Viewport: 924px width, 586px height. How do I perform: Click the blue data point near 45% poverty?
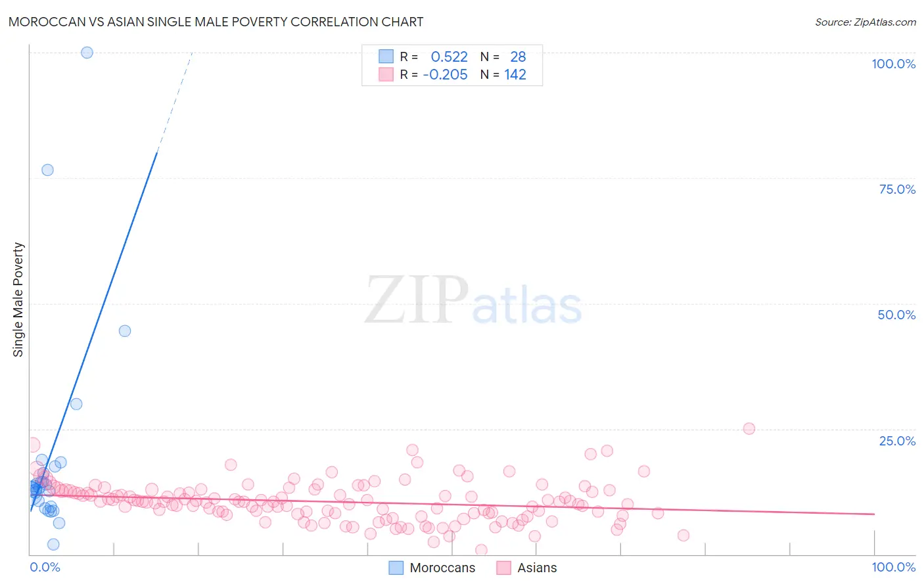(x=125, y=331)
